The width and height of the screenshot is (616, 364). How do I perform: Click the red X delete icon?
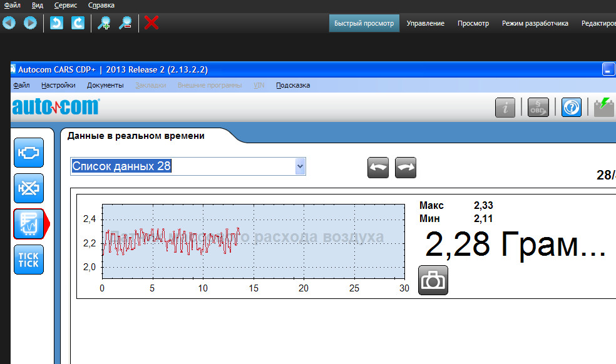[x=151, y=23]
